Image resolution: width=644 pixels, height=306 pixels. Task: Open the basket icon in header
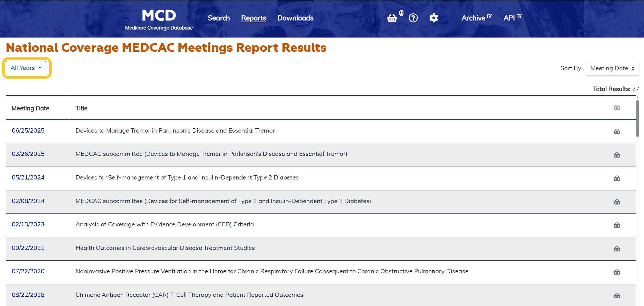tap(392, 18)
